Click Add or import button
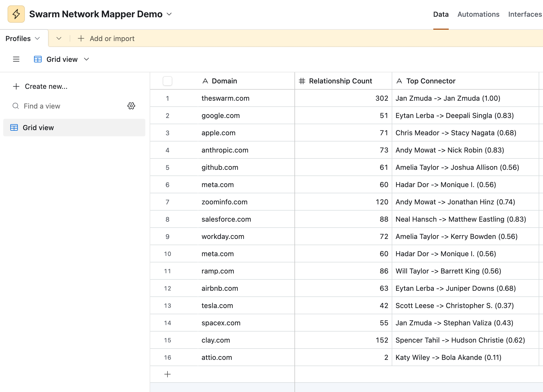543x392 pixels. (x=106, y=39)
